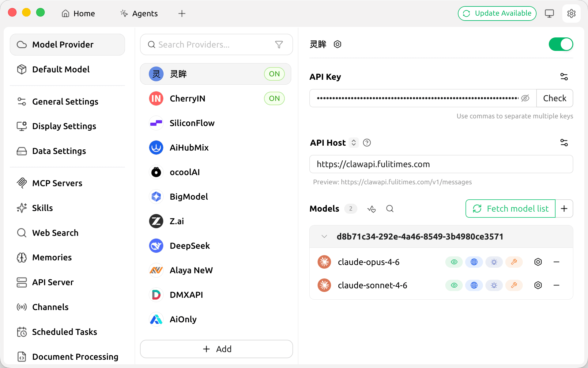Click the tools wrench badge for claude-sonnet-4-6
The height and width of the screenshot is (368, 588).
(514, 285)
